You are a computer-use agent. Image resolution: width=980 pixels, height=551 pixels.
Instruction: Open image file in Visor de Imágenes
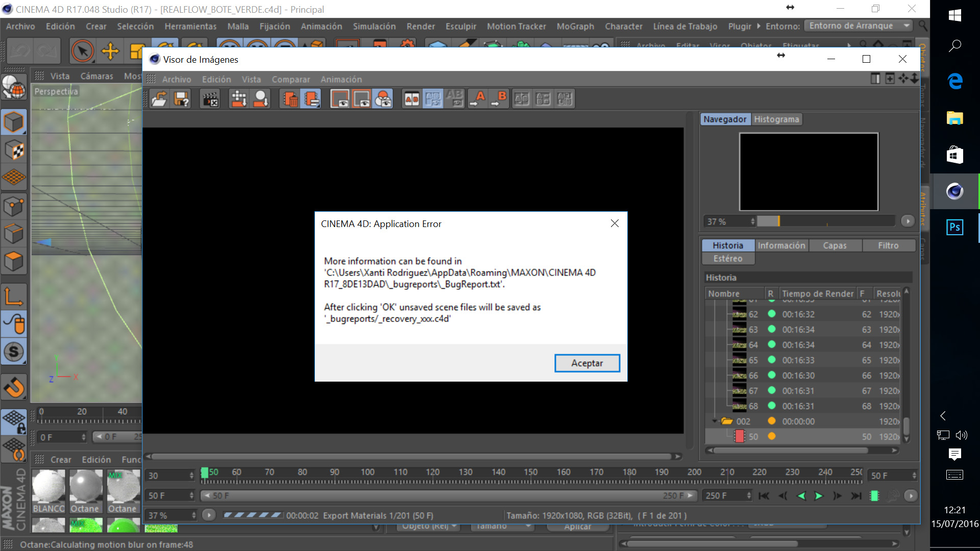tap(159, 99)
